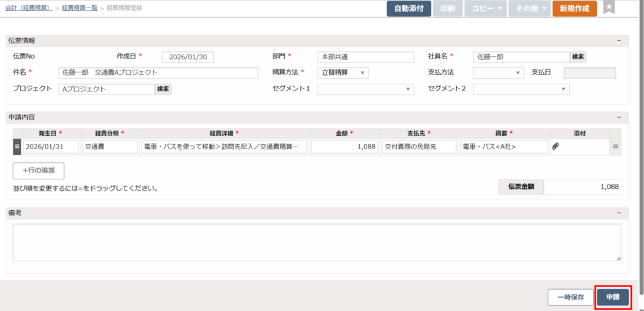
Task: Click the paperclip attachment icon
Action: [x=555, y=146]
